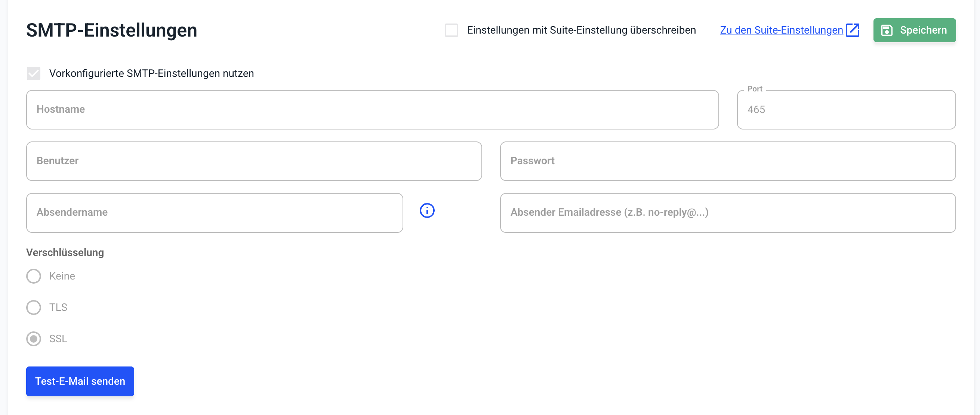
Task: Focus the Benutzer text field
Action: coord(254,161)
